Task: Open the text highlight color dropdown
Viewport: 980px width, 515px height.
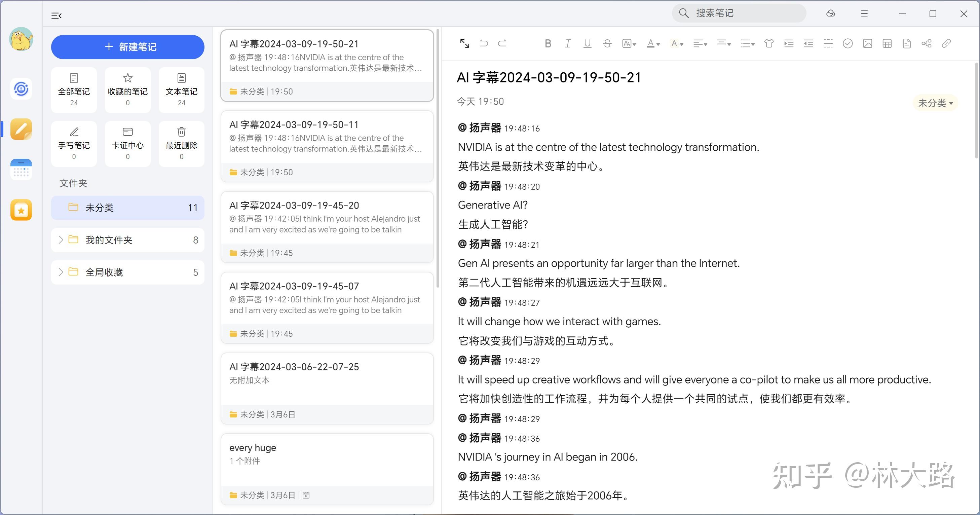Action: (x=677, y=43)
